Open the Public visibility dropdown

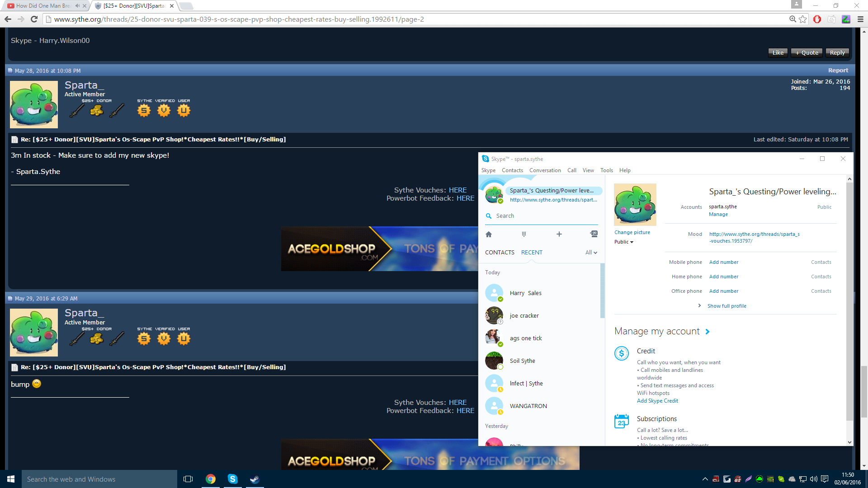[x=624, y=242]
